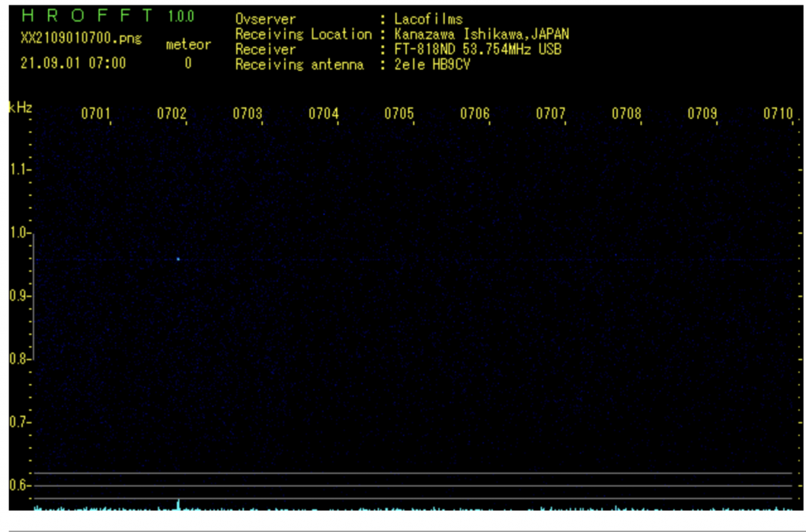The height and width of the screenshot is (532, 806).
Task: Click the Ovserver label
Action: pyautogui.click(x=265, y=19)
